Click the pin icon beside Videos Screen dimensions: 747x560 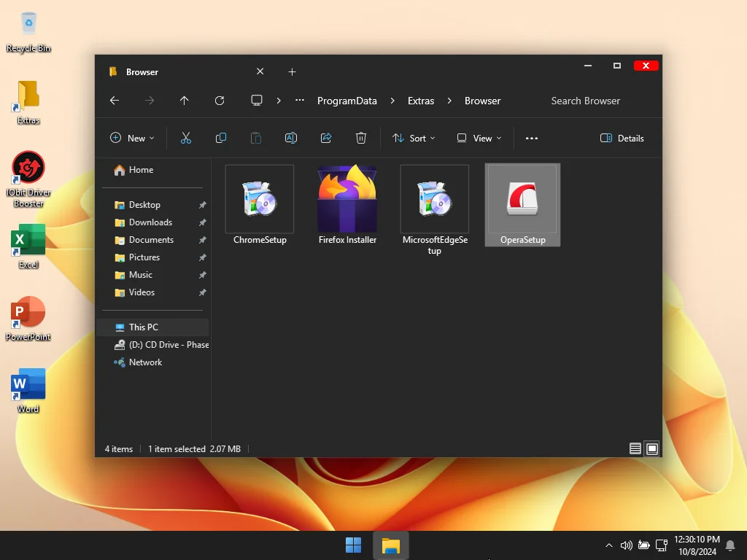[x=203, y=292]
